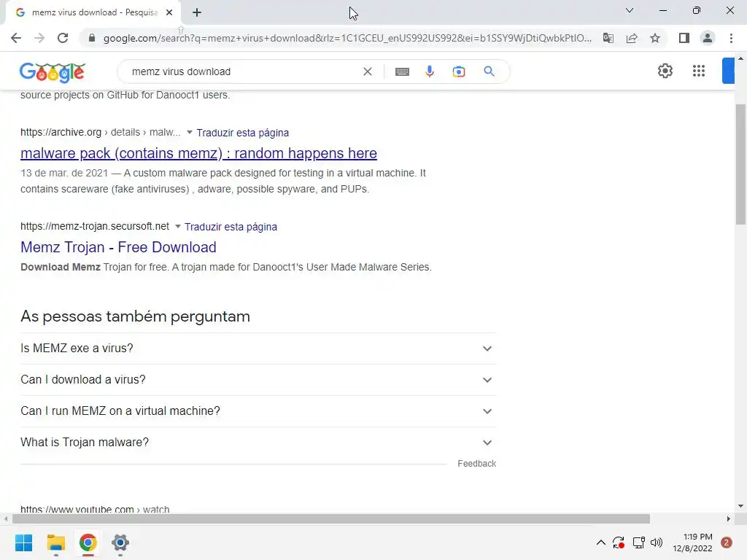Open File Explorer from the taskbar
Viewport: 747px width, 560px height.
coord(55,542)
